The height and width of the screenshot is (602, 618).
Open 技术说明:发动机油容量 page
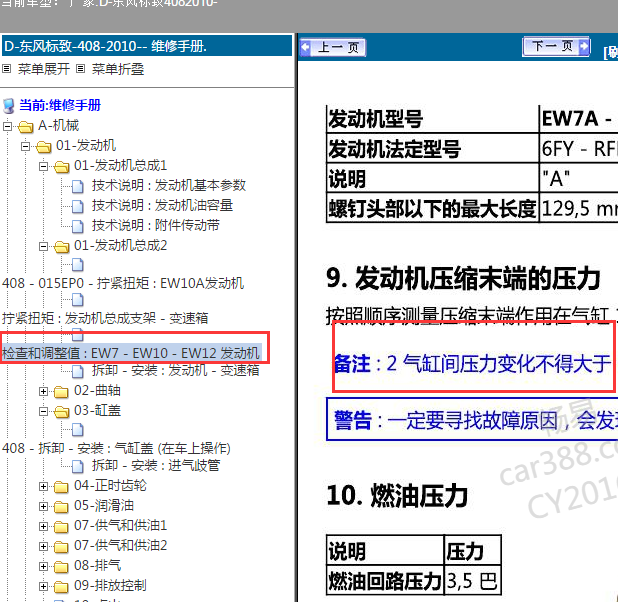162,205
